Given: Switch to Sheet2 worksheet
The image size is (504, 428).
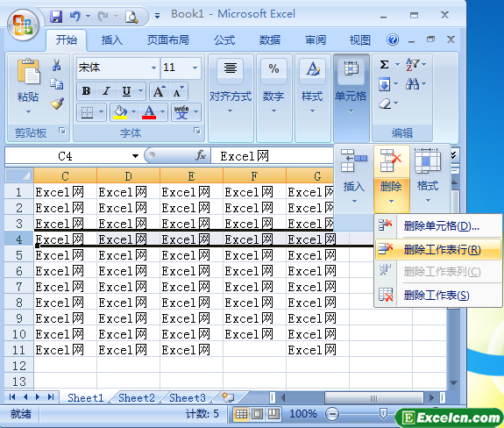Looking at the screenshot, I should point(137,398).
